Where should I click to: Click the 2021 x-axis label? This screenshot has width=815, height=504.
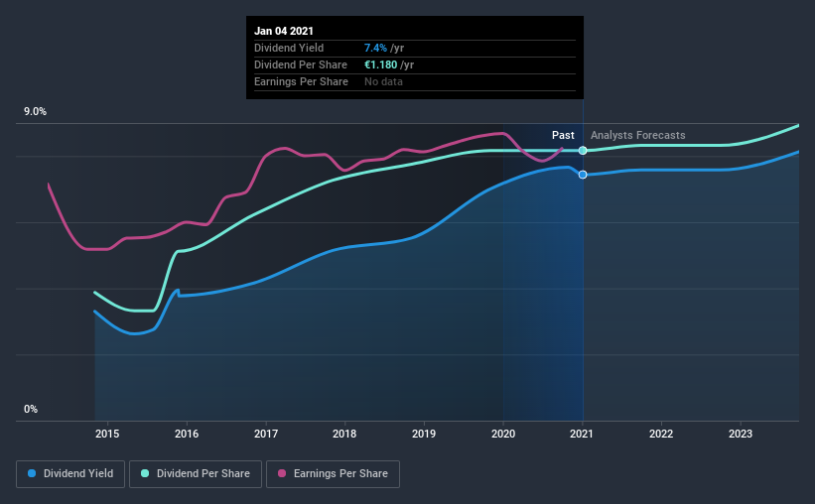coord(581,434)
